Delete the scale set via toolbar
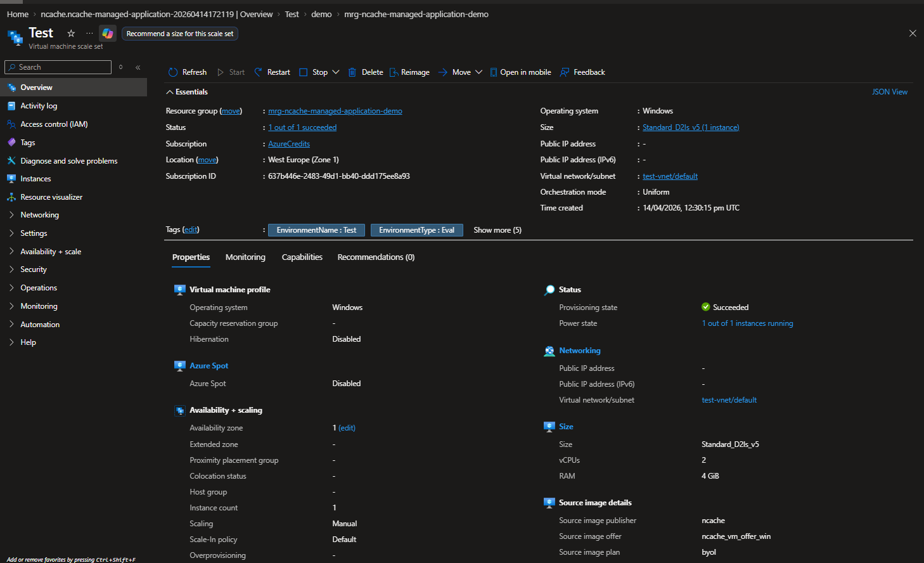924x563 pixels. tap(366, 72)
